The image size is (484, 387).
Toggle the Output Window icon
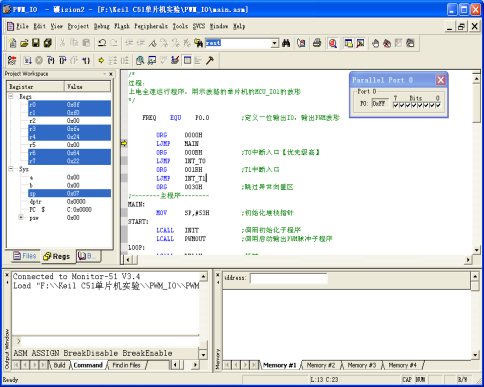(360, 43)
